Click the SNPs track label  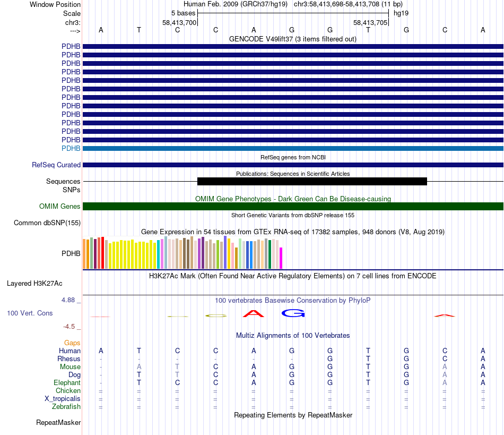pos(72,190)
